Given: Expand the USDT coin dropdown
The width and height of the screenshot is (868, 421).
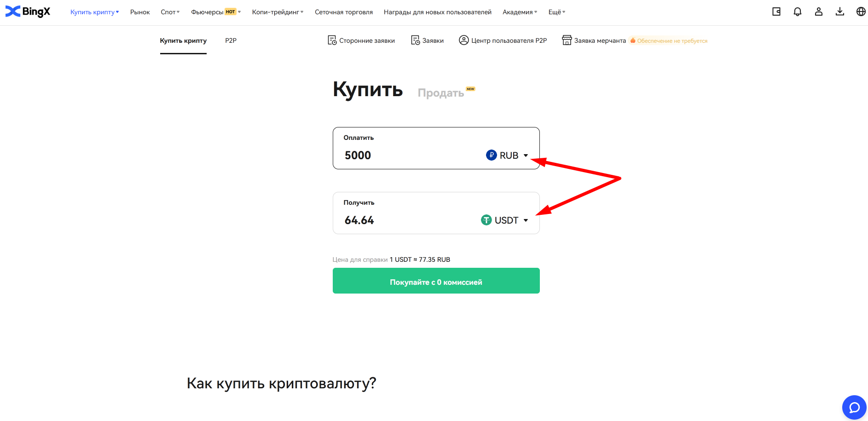Looking at the screenshot, I should coord(504,220).
